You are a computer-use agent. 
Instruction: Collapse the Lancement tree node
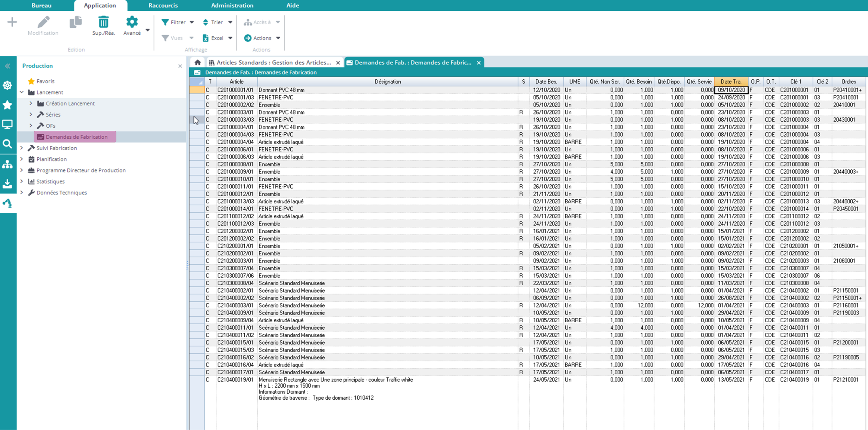pyautogui.click(x=22, y=92)
